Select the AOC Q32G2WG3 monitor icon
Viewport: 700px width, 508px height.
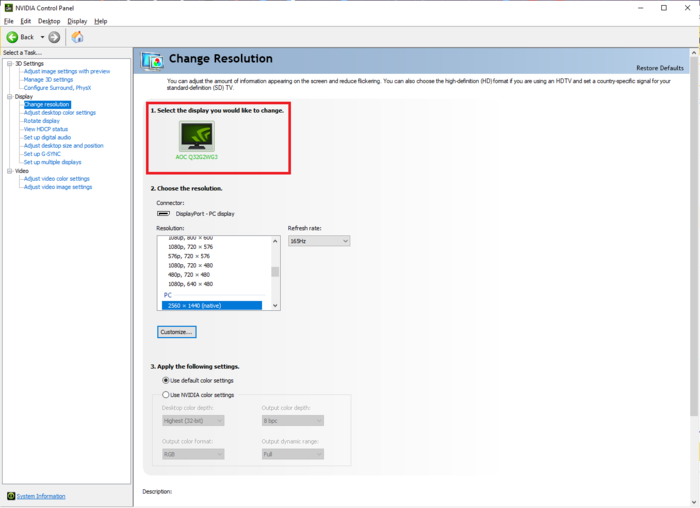click(196, 137)
